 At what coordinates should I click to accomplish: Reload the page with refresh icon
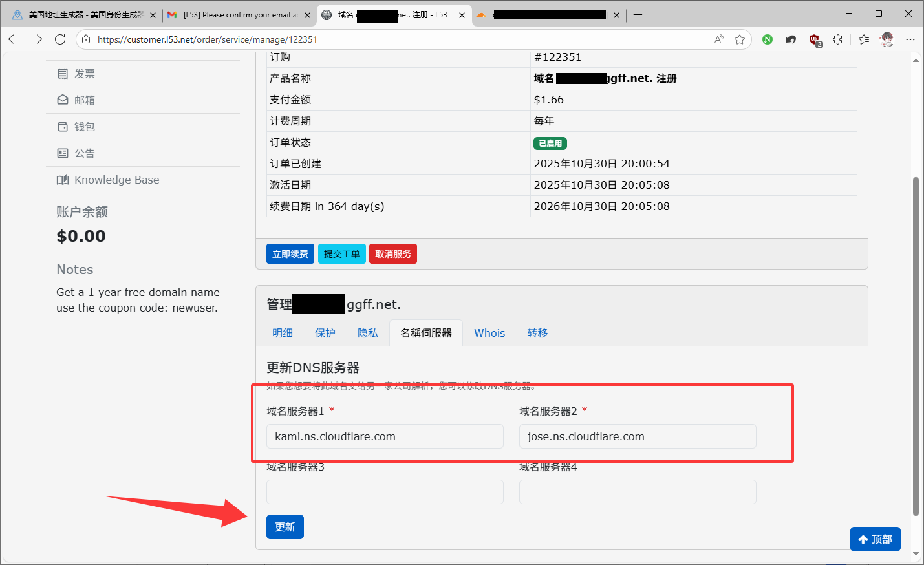[60, 39]
